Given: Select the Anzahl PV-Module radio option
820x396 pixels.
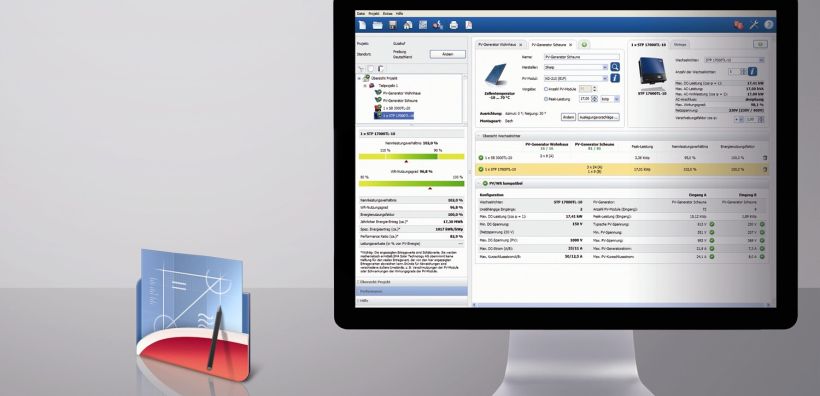Looking at the screenshot, I should tap(546, 89).
